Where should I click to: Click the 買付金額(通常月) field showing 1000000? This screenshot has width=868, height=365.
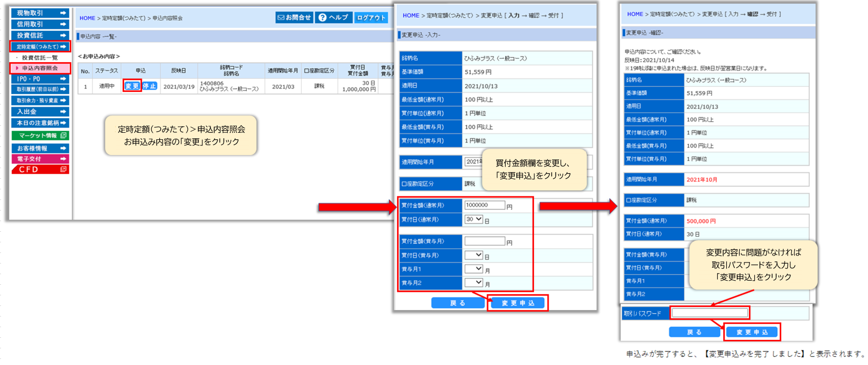click(x=484, y=205)
